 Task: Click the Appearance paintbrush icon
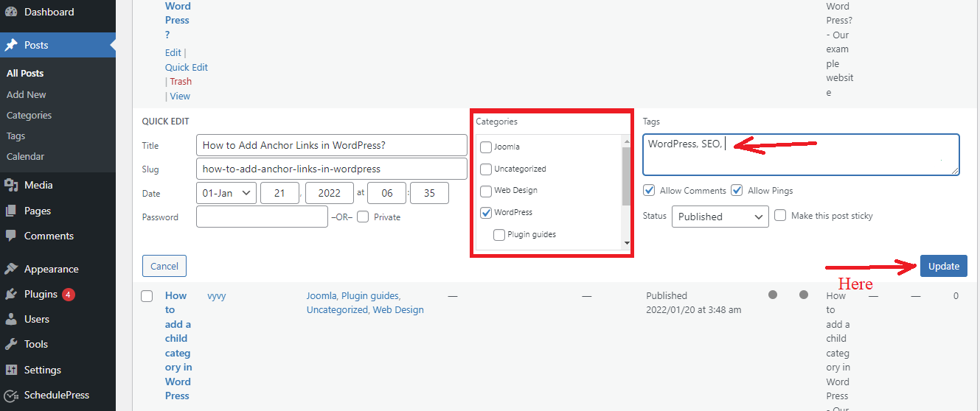[x=11, y=269]
